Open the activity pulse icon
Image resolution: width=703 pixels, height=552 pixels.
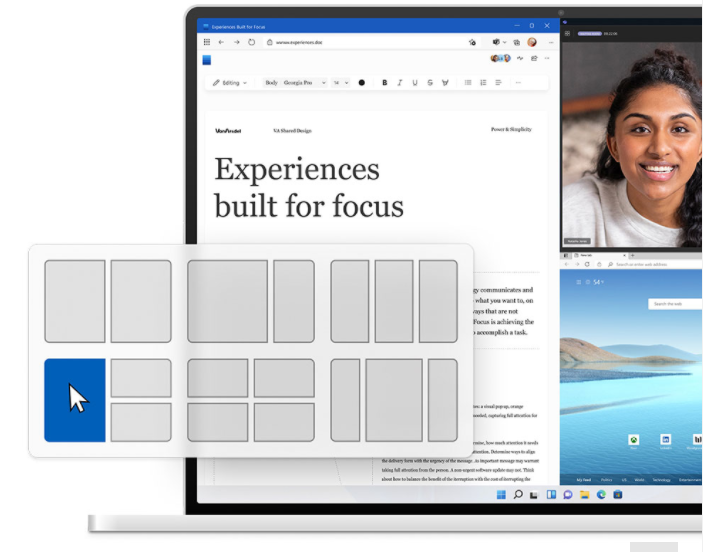pyautogui.click(x=520, y=58)
